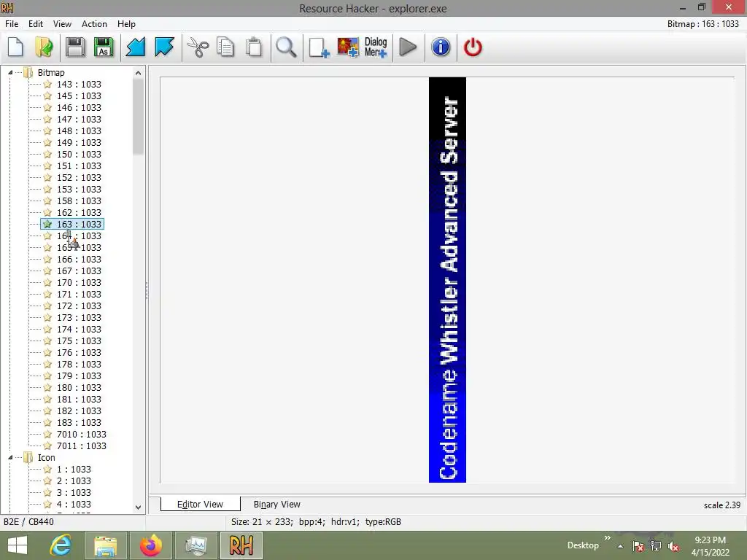Open the Help menu

[x=126, y=24]
